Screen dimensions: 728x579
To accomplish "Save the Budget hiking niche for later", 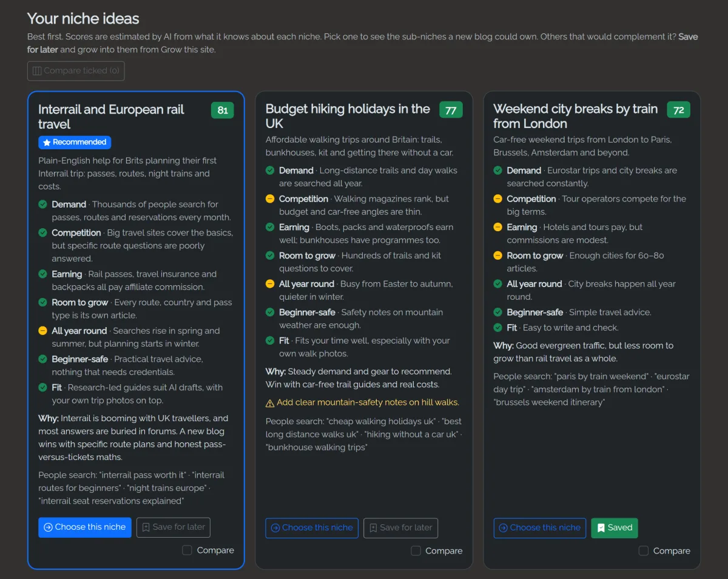I will [x=400, y=527].
